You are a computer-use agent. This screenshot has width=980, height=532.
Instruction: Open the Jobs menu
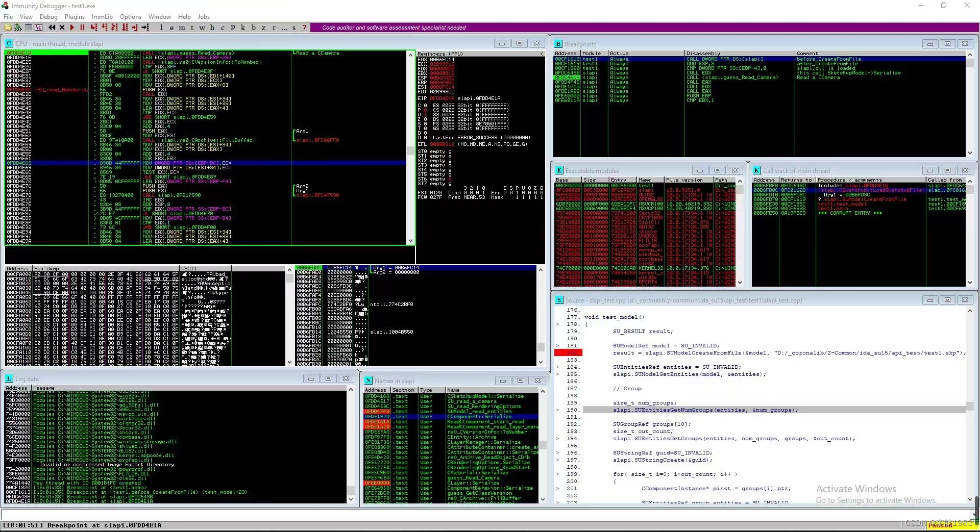[204, 17]
